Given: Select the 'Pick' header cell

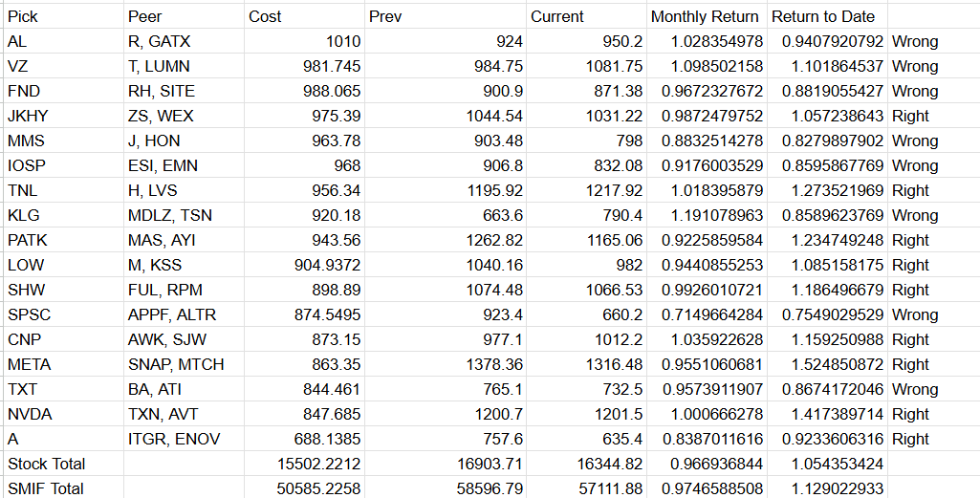Looking at the screenshot, I should click(63, 16).
